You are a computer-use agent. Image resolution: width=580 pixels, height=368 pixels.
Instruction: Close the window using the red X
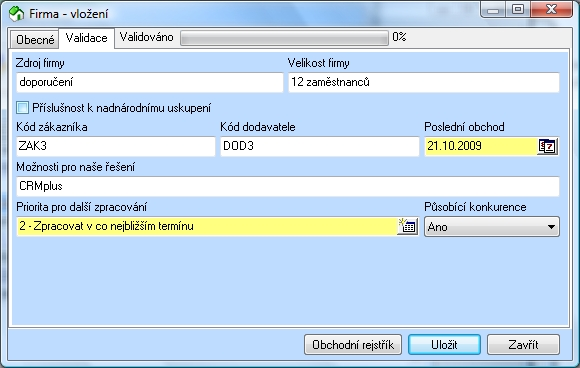[x=551, y=10]
